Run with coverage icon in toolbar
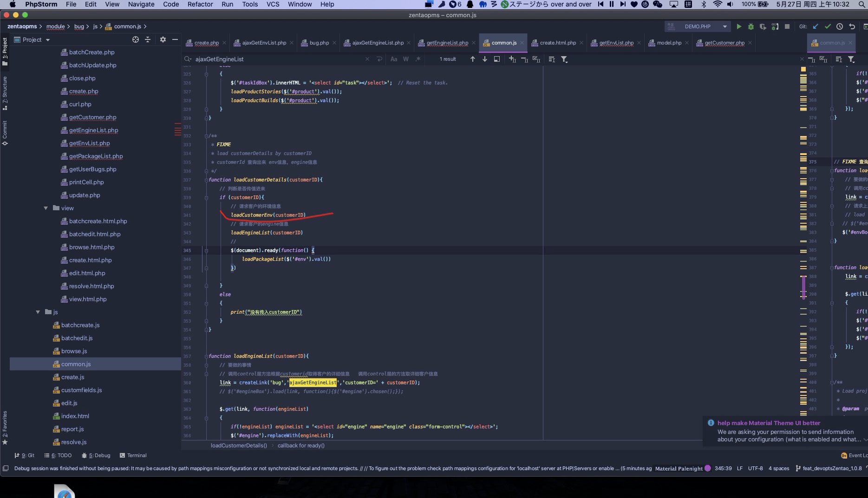 [x=763, y=26]
